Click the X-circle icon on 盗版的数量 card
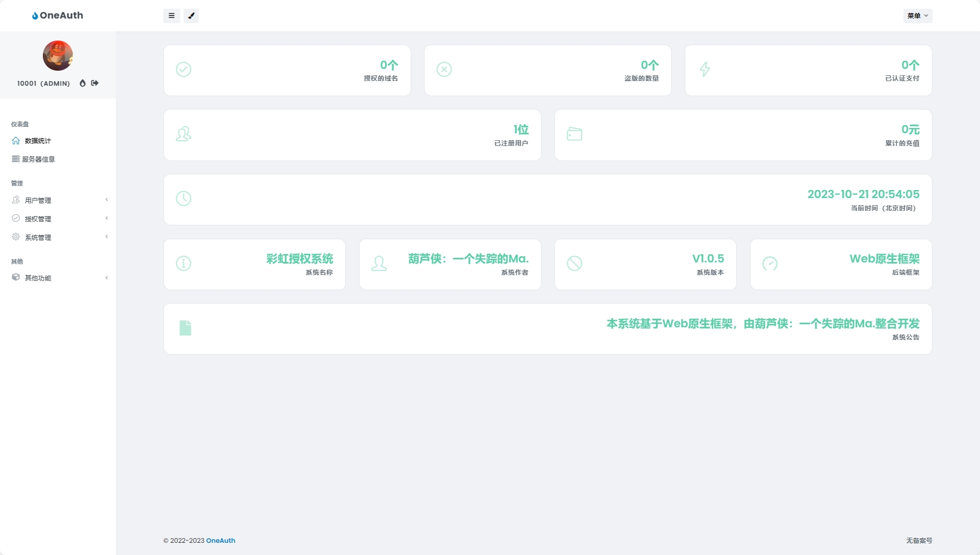The width and height of the screenshot is (980, 555). click(x=444, y=70)
